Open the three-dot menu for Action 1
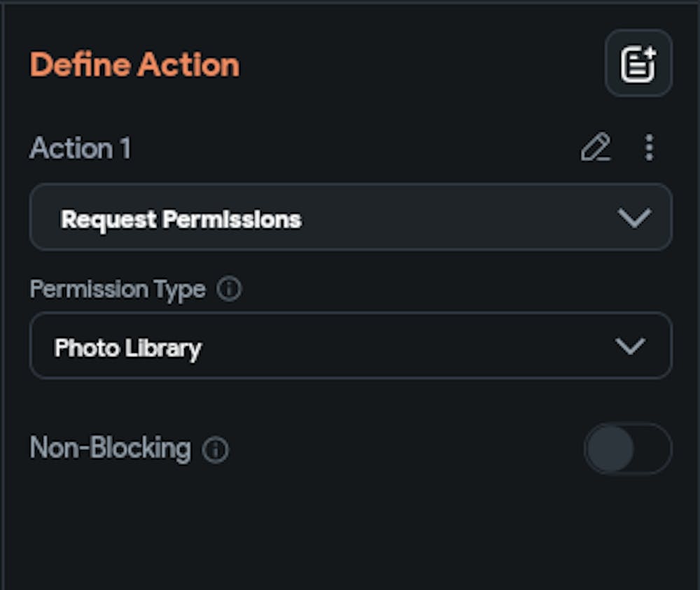This screenshot has width=700, height=590. (648, 148)
